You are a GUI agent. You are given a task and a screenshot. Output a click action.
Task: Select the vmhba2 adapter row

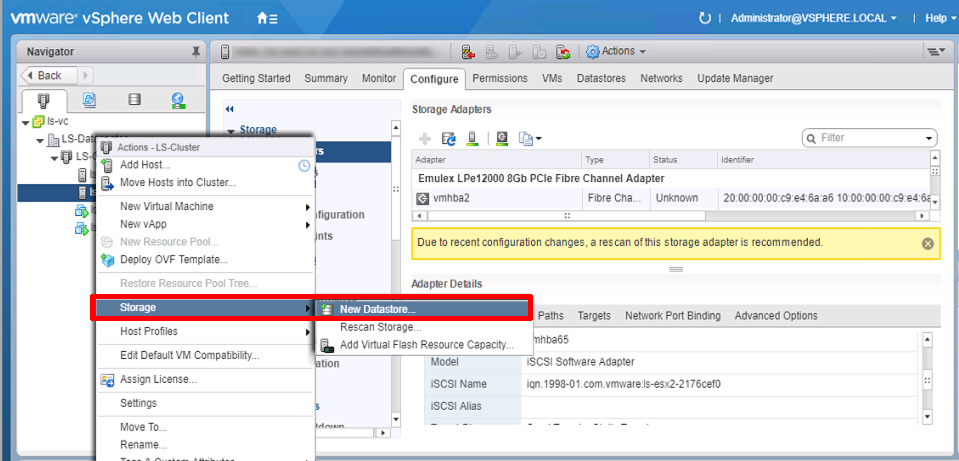671,198
